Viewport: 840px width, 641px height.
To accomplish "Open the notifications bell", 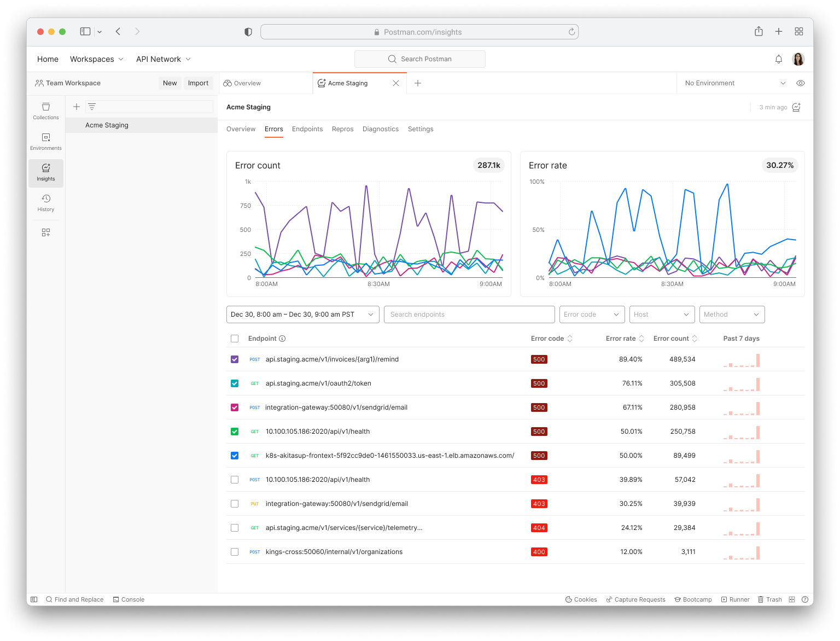I will (779, 59).
